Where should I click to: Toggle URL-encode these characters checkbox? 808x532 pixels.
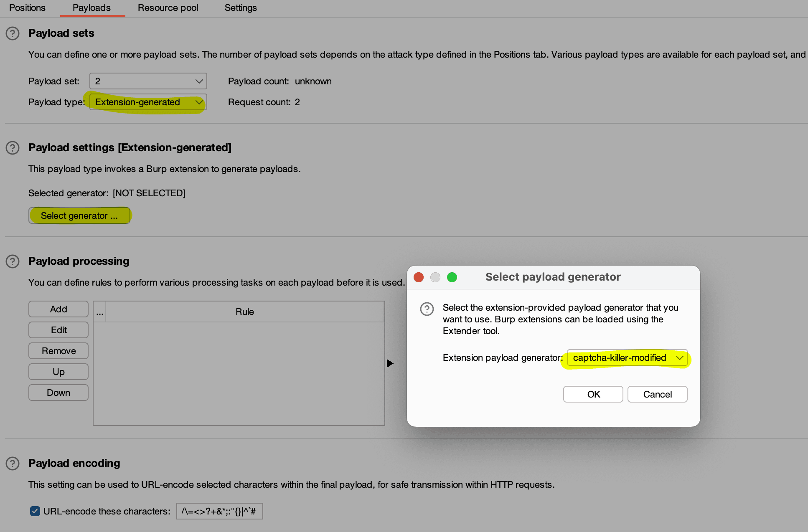tap(35, 511)
